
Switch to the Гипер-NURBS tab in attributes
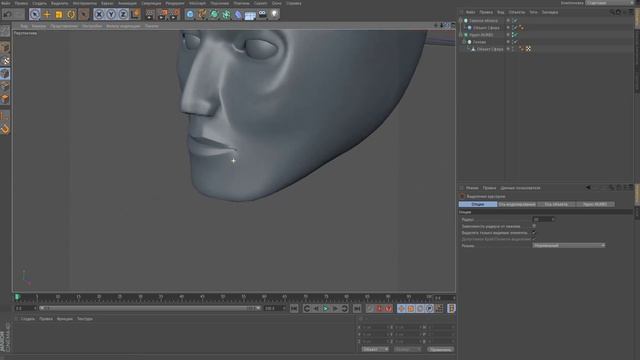click(595, 204)
